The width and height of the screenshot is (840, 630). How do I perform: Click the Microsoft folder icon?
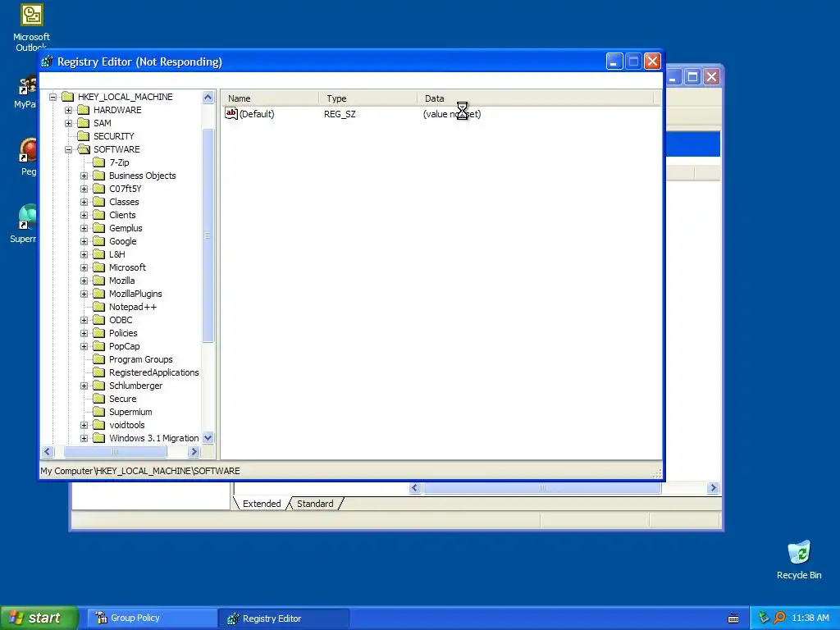click(98, 267)
